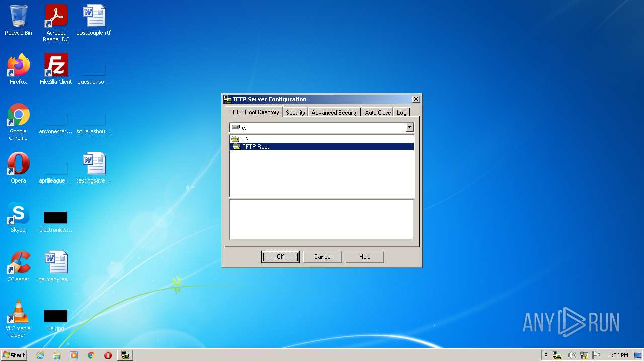
Task: Open the Start menu
Action: point(14,355)
